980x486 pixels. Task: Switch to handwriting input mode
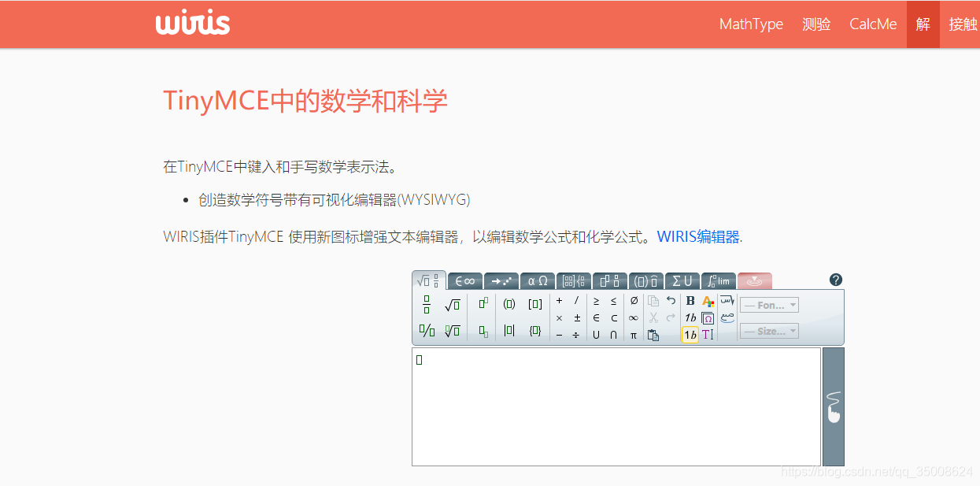(834, 406)
